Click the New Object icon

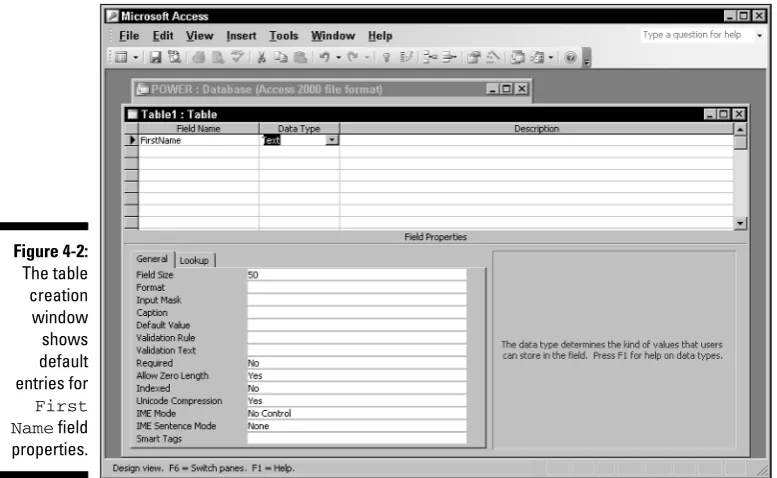537,57
